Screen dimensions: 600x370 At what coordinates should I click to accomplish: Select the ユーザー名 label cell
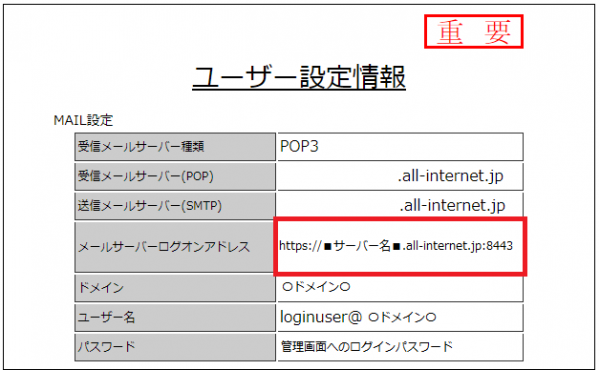175,318
